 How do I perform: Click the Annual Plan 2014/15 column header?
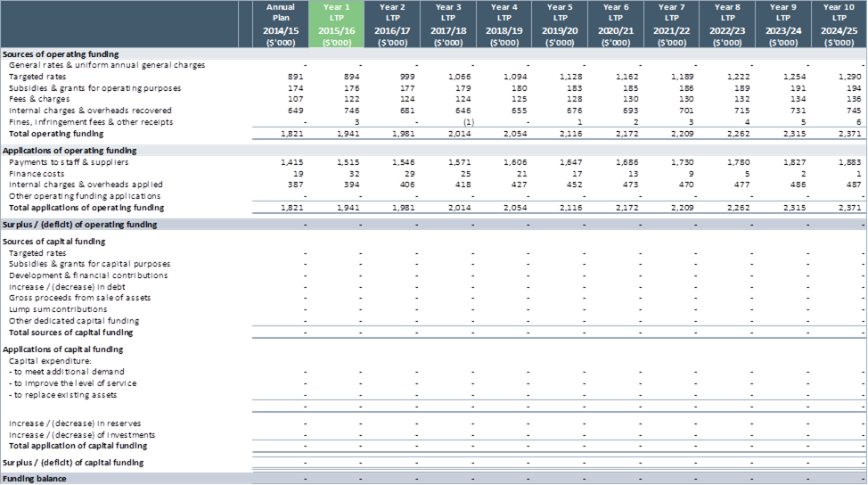pyautogui.click(x=281, y=24)
